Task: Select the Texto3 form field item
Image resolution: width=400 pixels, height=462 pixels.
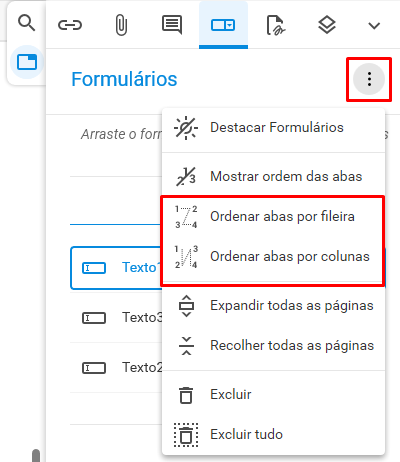Action: (116, 318)
